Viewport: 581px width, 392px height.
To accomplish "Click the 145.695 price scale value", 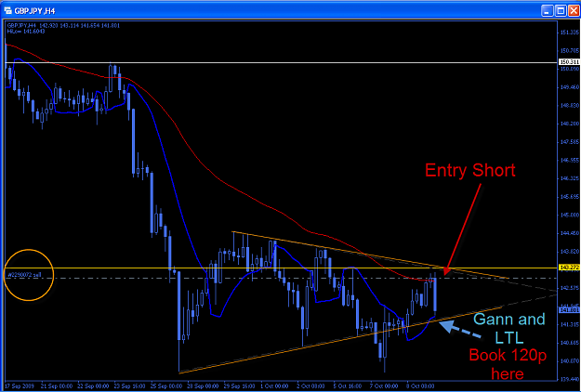I will point(569,197).
